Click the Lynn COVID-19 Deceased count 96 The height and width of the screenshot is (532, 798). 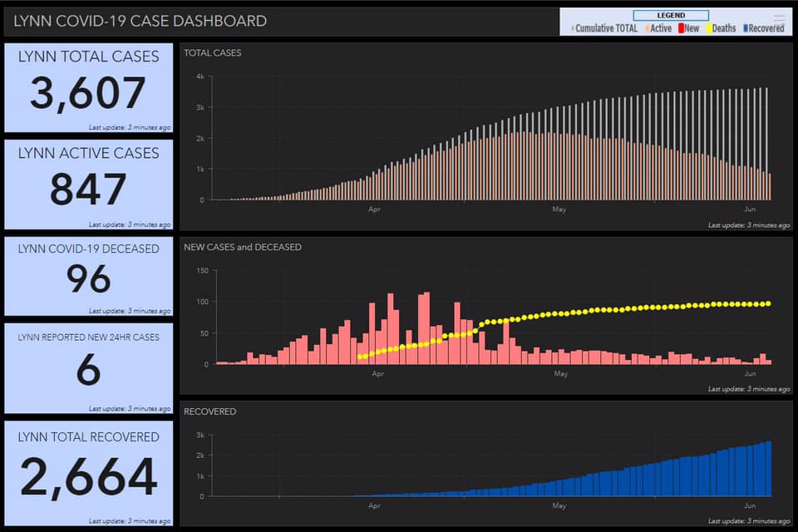click(x=88, y=279)
